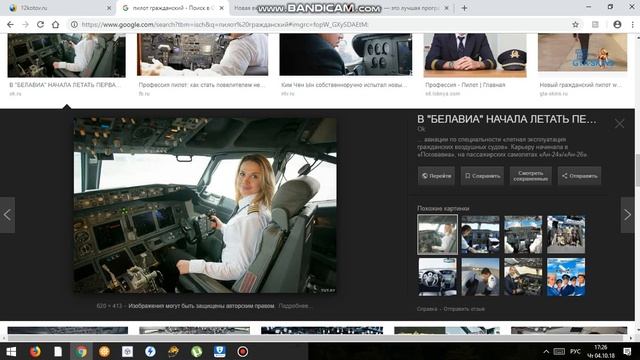Click Смотреть сохраненные button

point(530,176)
